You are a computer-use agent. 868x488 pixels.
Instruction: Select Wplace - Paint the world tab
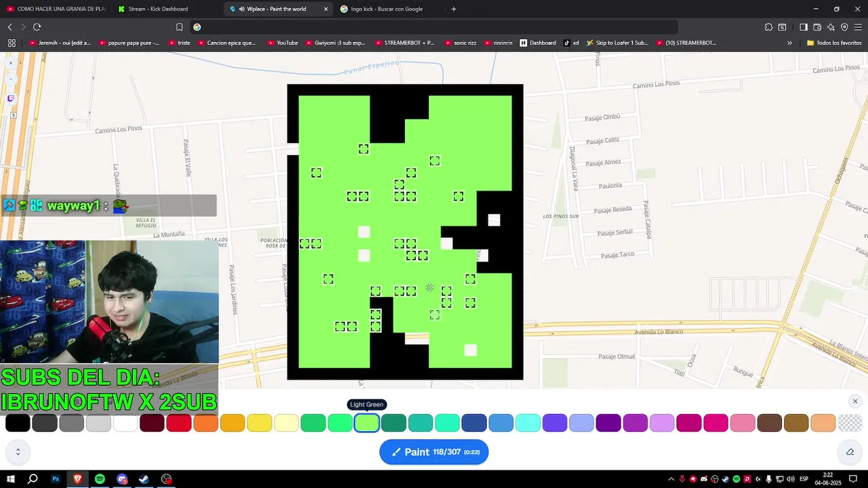[x=277, y=9]
